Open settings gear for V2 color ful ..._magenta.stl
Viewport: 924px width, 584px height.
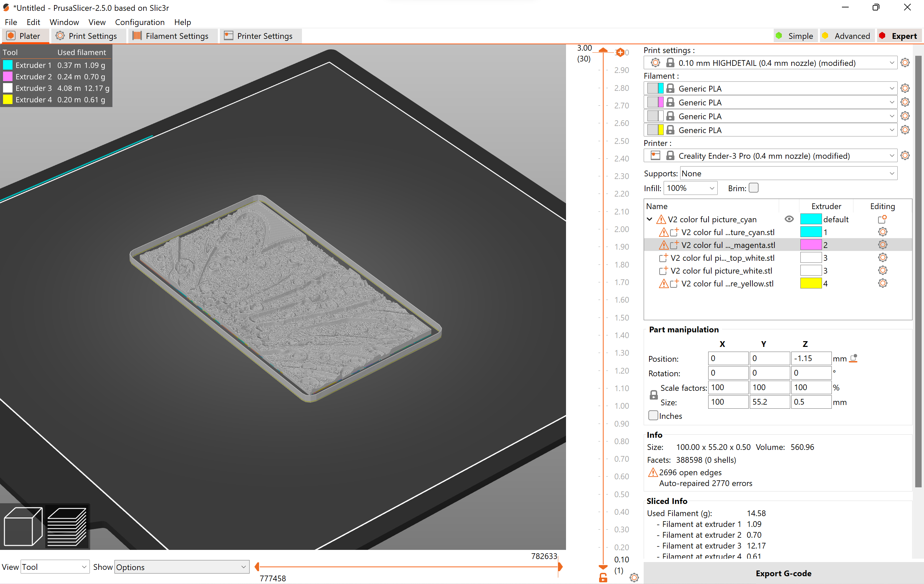point(882,245)
